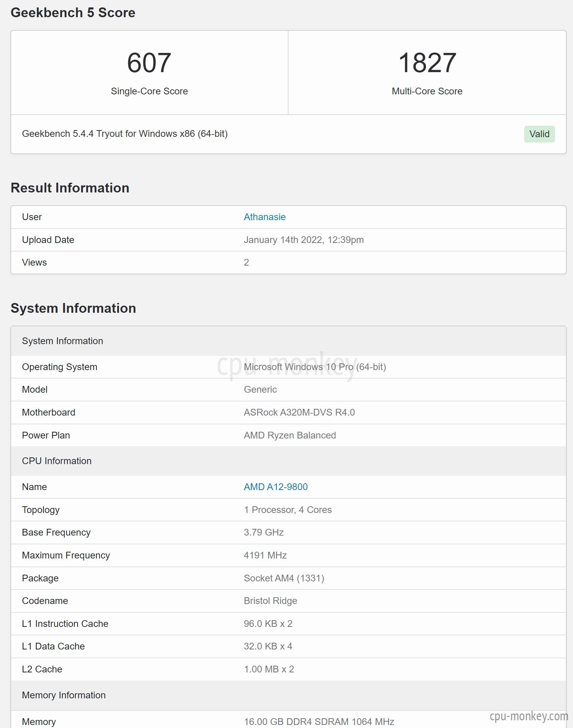Image resolution: width=573 pixels, height=728 pixels.
Task: Click the 4191 MHz maximum frequency value
Action: [x=265, y=555]
